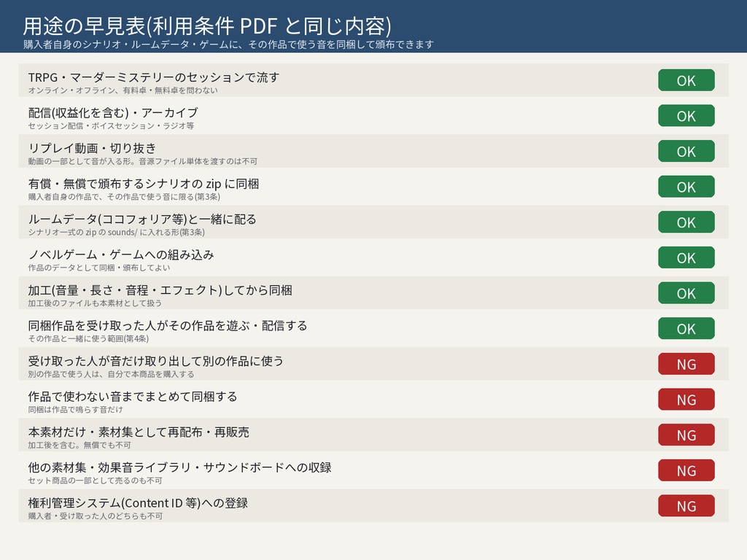Viewport: 747px width, 560px height.
Task: Click the row title "有償・無償で頒布するシナリオの zip に同梱"
Action: click(x=144, y=183)
